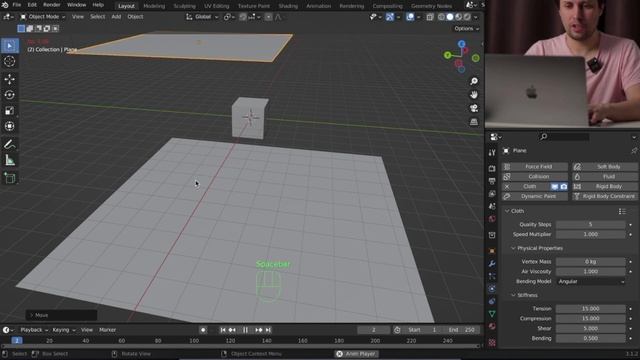The height and width of the screenshot is (360, 640).
Task: Activate the 3D Cursor tool
Action: (10, 62)
